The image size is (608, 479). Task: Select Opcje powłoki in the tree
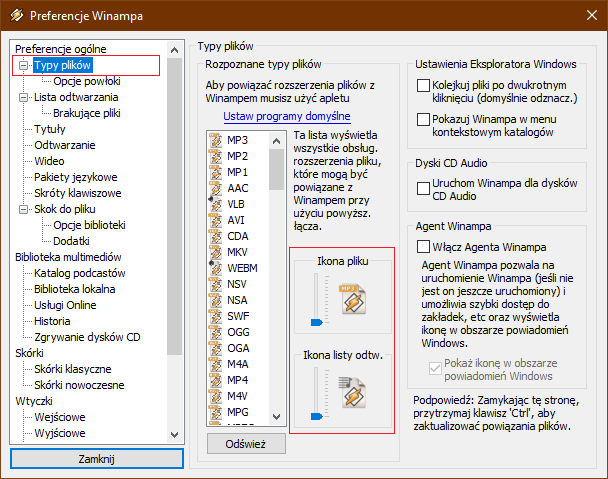87,81
